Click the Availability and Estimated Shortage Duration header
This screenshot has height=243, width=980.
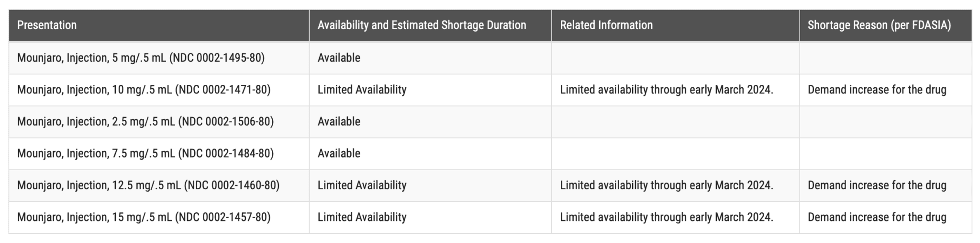tap(422, 25)
